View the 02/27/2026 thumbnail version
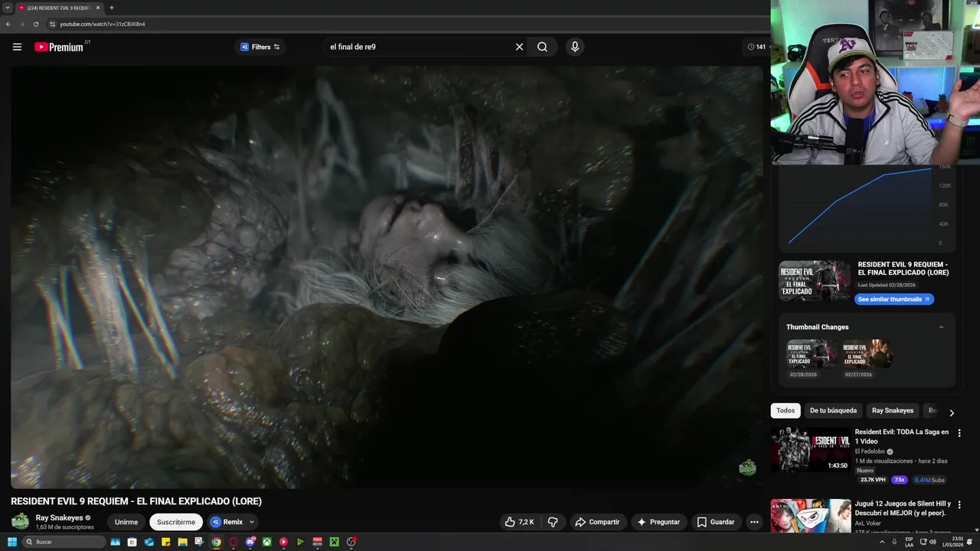Viewport: 980px width, 551px height. [x=867, y=354]
